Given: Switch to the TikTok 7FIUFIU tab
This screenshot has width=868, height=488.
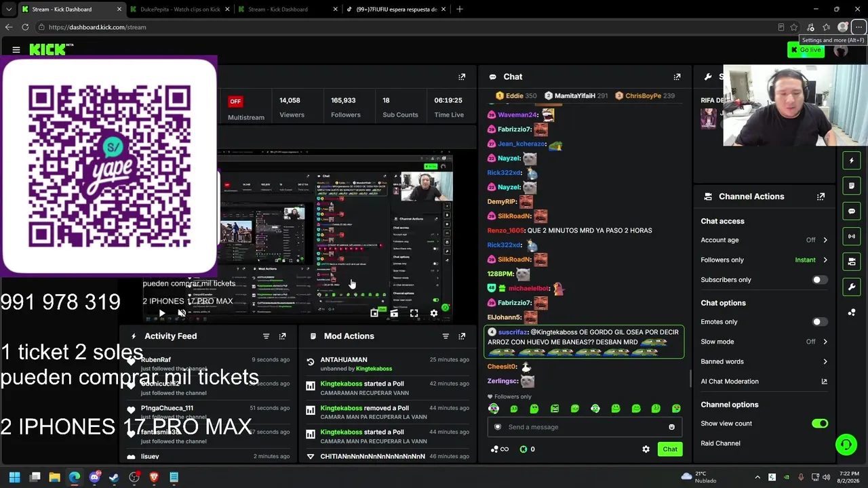Looking at the screenshot, I should pyautogui.click(x=396, y=9).
